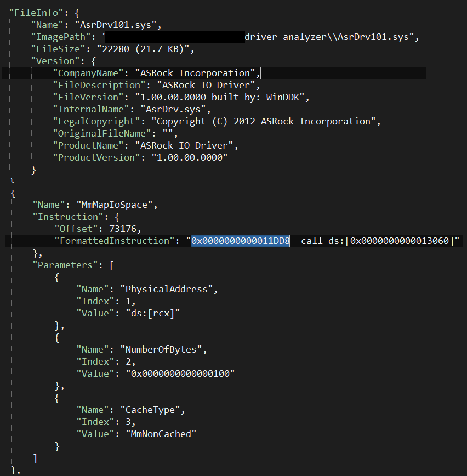Click the "MmMapIoSpace" name value
This screenshot has height=476, width=467.
115,205
